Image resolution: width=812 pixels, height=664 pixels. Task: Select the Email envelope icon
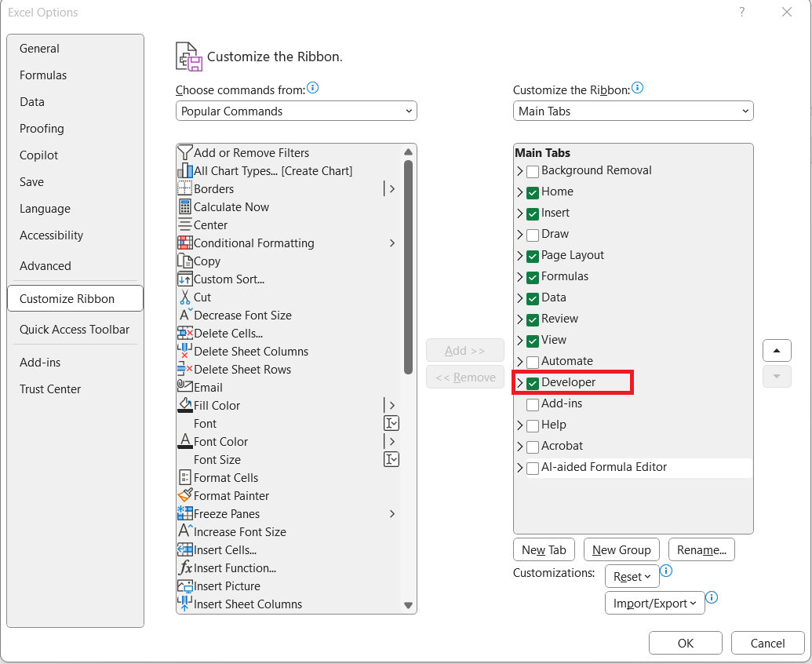click(x=185, y=386)
